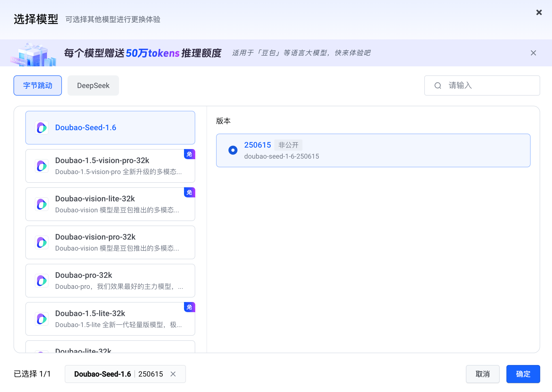Switch to the 字节跳动 tab
552x392 pixels.
pyautogui.click(x=38, y=85)
